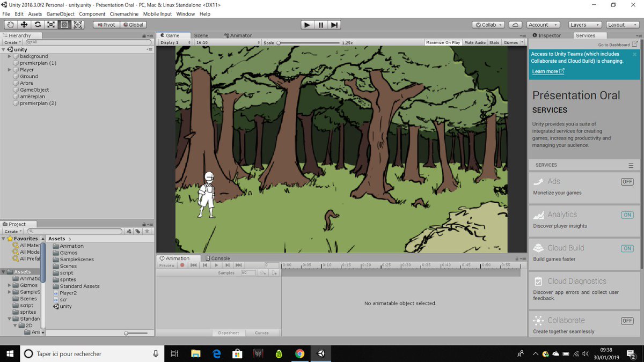Click the Step frame button
The height and width of the screenshot is (362, 644).
coord(334,25)
